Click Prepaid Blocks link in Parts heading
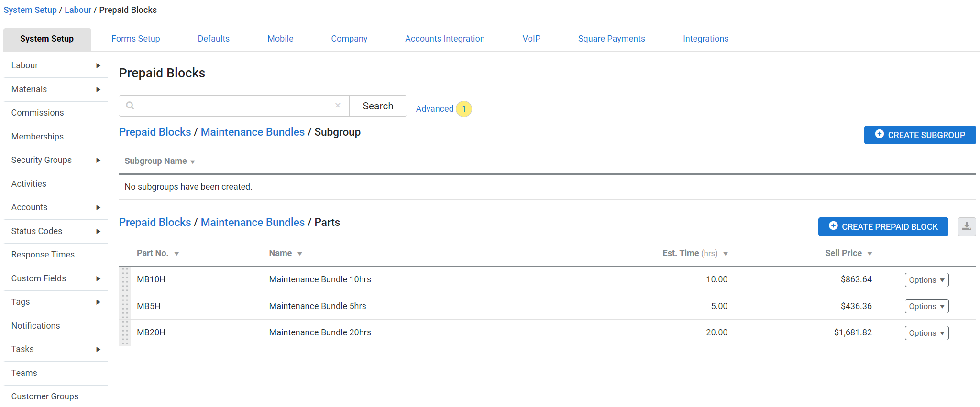Image resolution: width=980 pixels, height=407 pixels. pos(155,222)
